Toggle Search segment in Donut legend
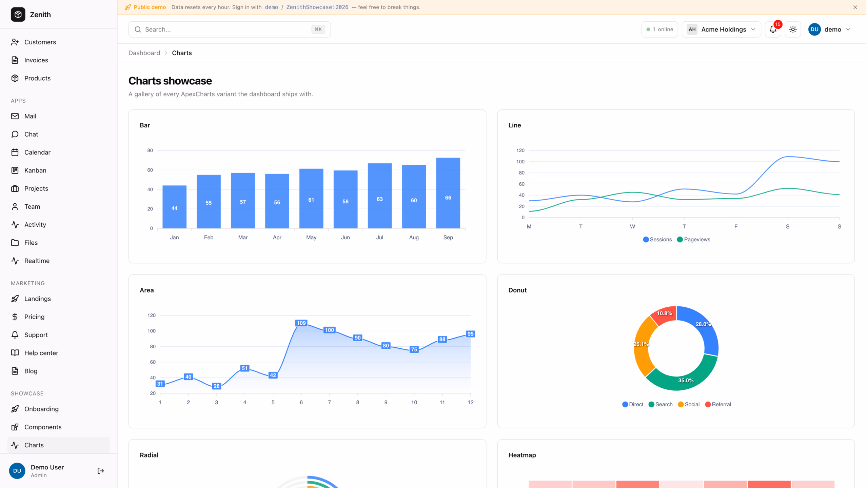 pyautogui.click(x=660, y=405)
